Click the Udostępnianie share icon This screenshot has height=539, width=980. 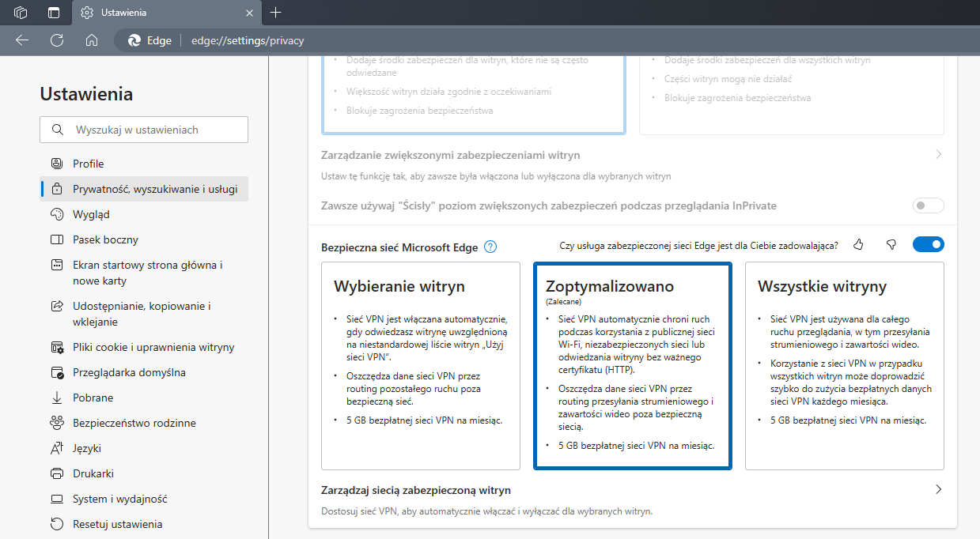click(x=57, y=306)
